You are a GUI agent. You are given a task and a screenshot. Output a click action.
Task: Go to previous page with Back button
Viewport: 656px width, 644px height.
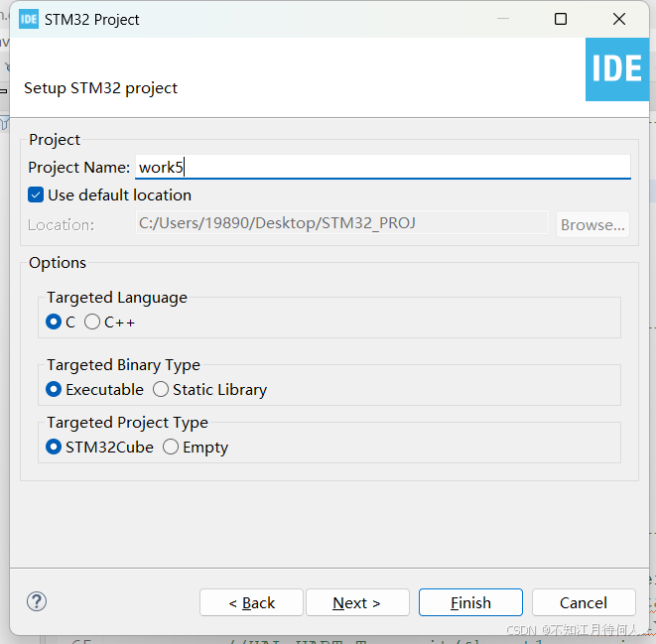pos(251,602)
